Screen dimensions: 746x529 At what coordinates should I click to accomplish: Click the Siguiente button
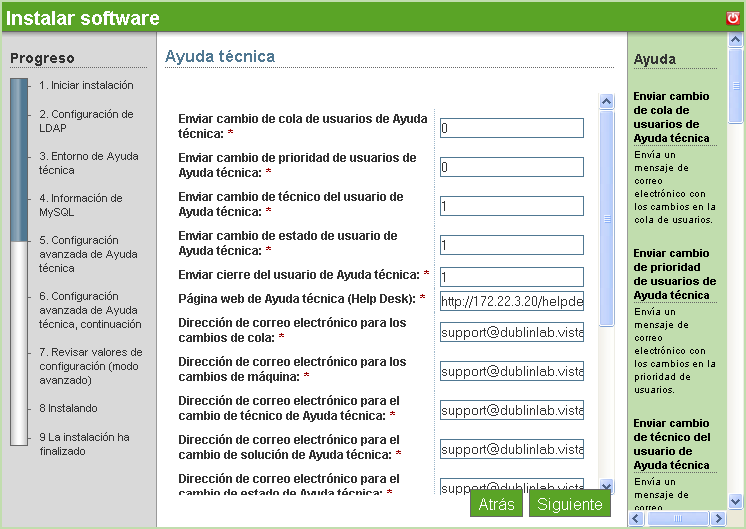tap(569, 504)
